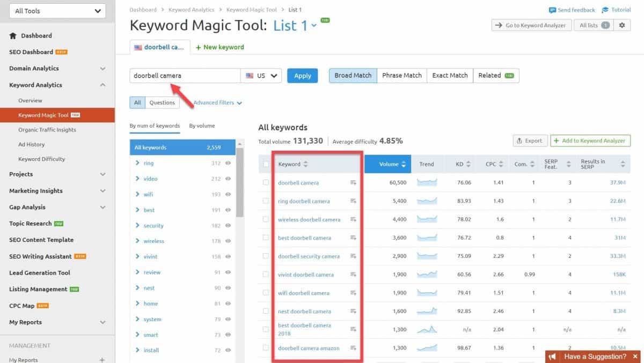The width and height of the screenshot is (644, 363).
Task: Open the settings gear next to All lists
Action: pos(623,25)
